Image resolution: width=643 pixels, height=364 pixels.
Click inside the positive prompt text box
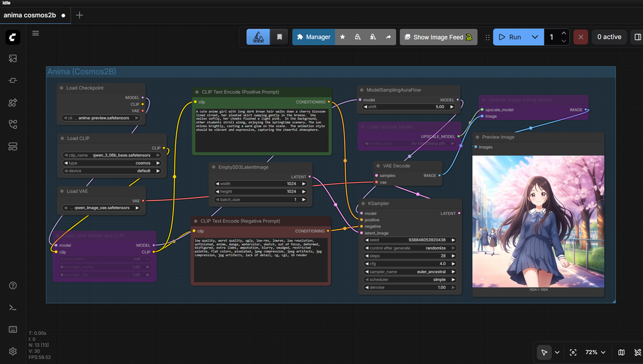(261, 130)
